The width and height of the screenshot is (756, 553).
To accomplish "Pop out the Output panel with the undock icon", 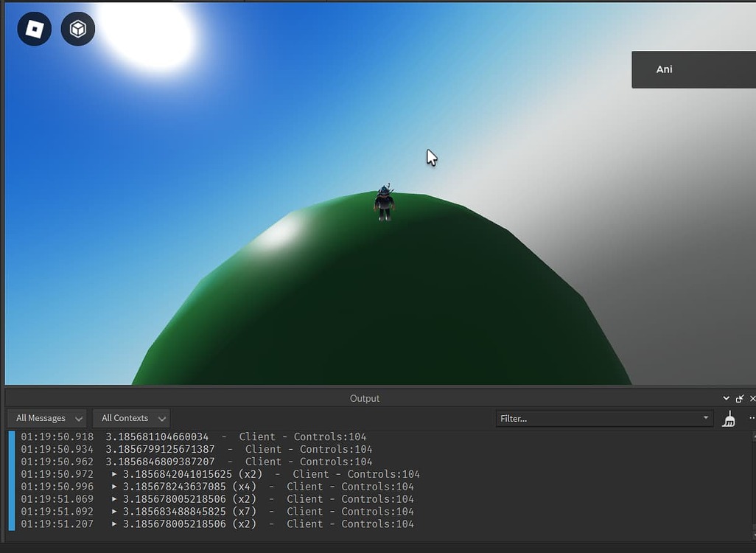I will click(739, 398).
